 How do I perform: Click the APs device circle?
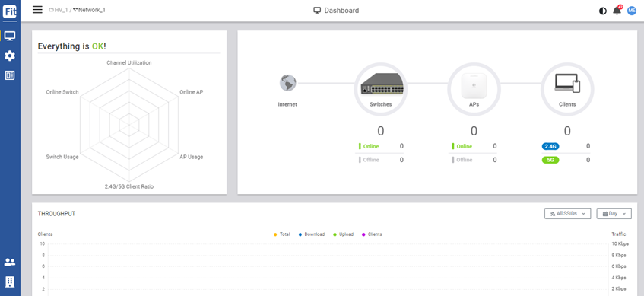pyautogui.click(x=474, y=89)
